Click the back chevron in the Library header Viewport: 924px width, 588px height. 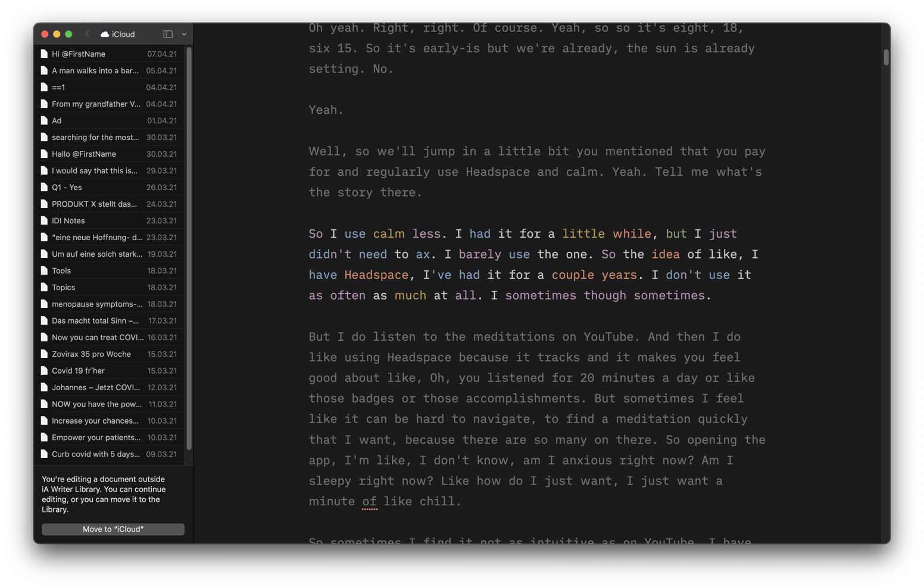tap(88, 34)
